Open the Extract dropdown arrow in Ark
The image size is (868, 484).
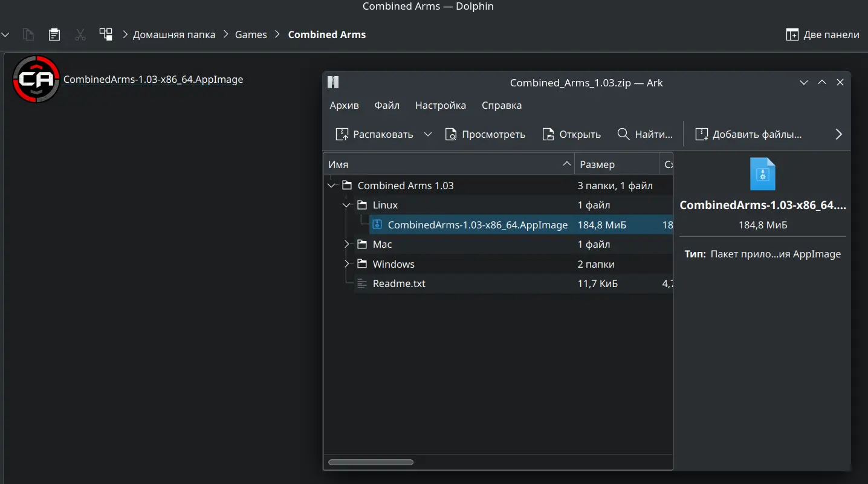(428, 134)
